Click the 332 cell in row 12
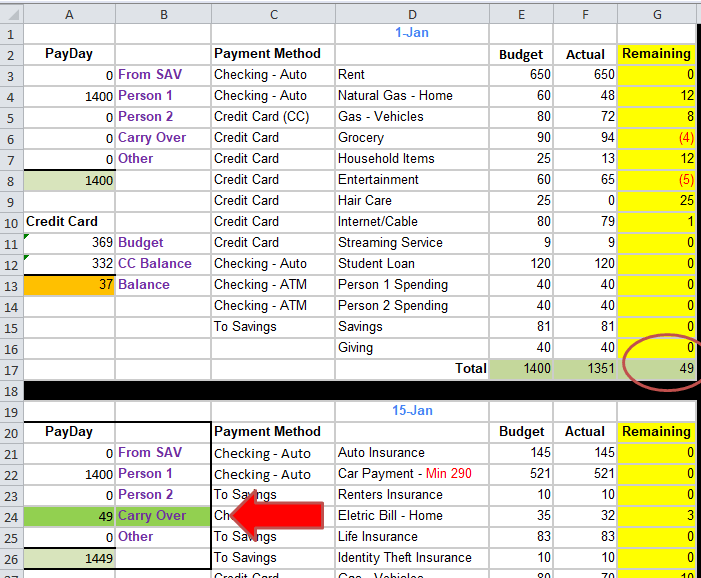701x578 pixels. coord(69,264)
